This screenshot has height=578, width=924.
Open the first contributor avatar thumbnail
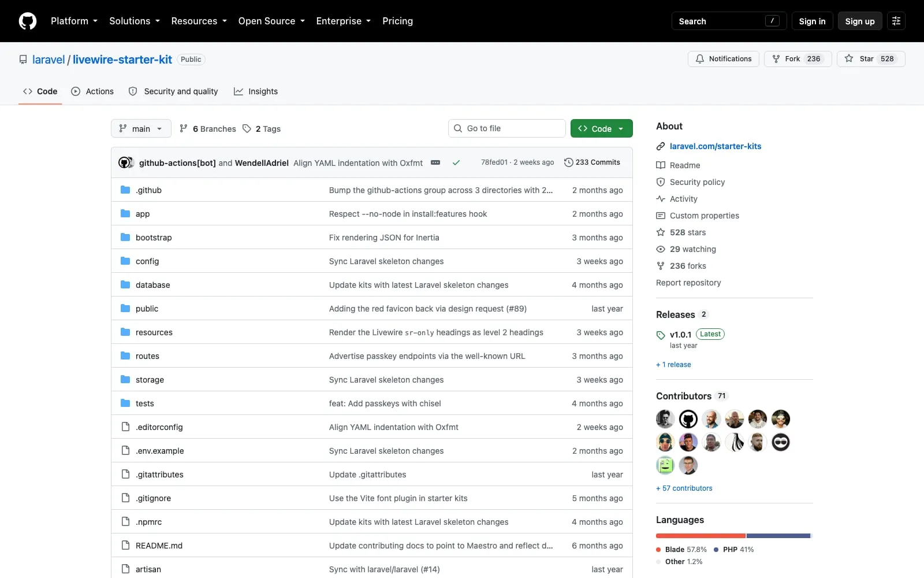coord(665,418)
